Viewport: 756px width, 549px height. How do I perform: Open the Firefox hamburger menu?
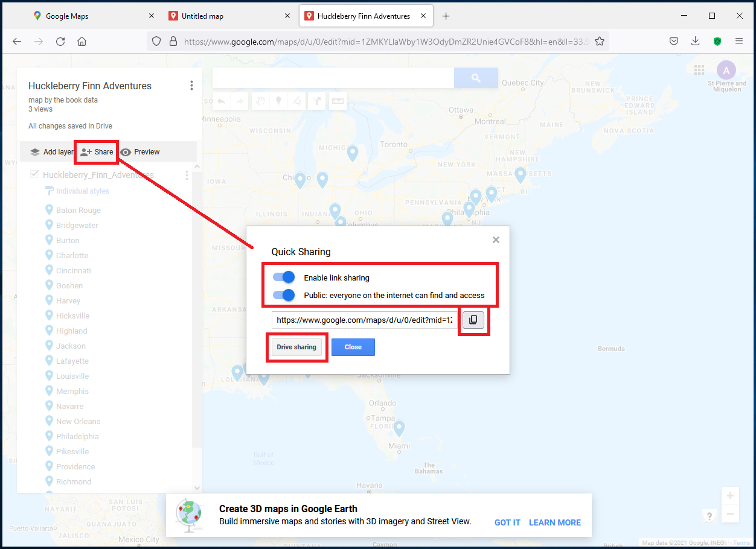click(x=739, y=42)
